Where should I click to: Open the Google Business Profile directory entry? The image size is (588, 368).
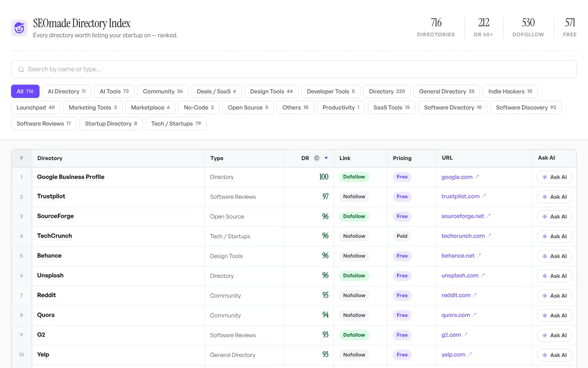pos(71,177)
